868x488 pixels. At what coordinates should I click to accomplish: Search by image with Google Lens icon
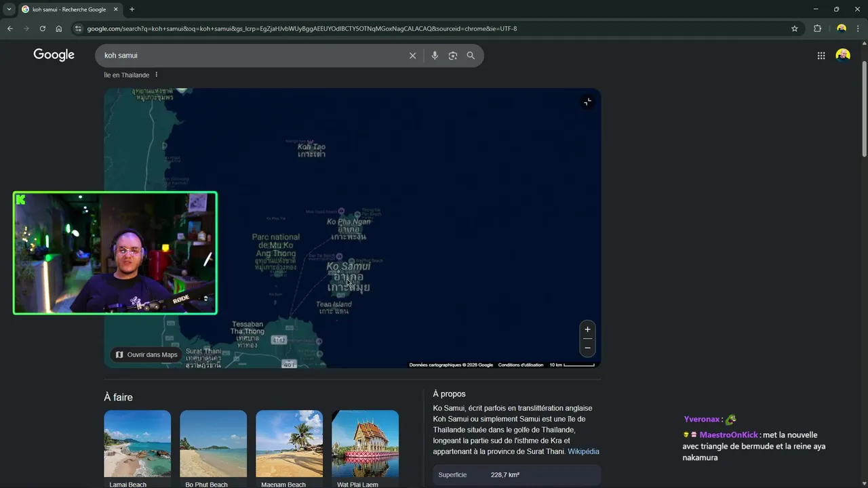[453, 56]
